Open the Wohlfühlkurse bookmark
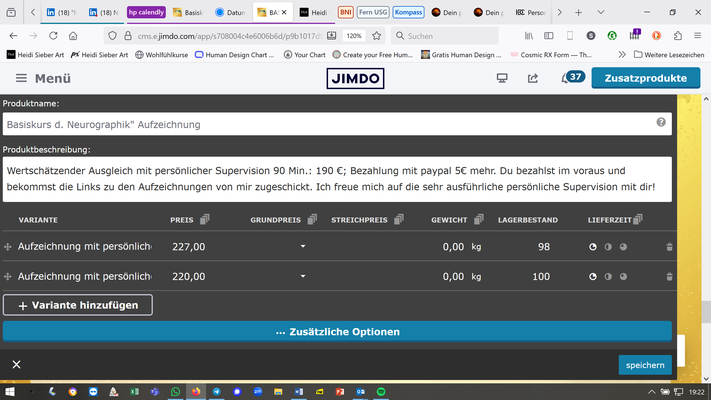The image size is (711, 400). click(x=161, y=54)
